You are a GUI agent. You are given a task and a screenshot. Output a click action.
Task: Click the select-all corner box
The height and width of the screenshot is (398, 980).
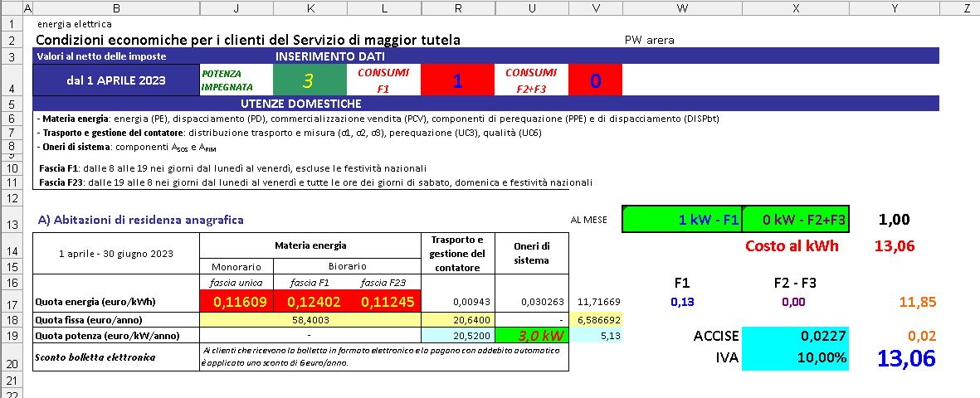pyautogui.click(x=12, y=8)
